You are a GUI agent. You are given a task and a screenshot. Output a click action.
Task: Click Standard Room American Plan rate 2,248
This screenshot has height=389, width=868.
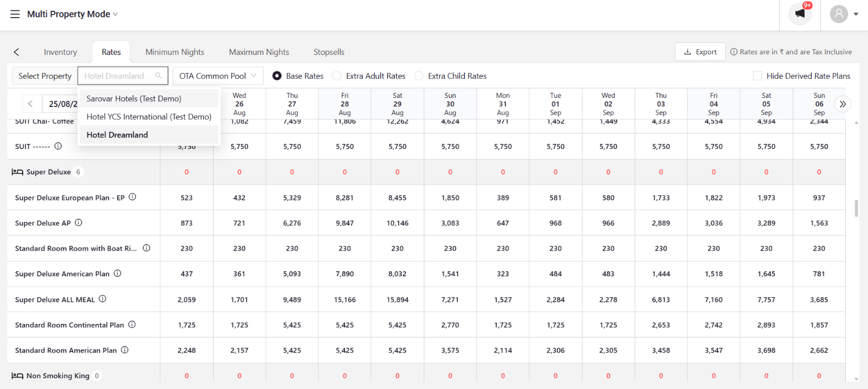click(186, 350)
